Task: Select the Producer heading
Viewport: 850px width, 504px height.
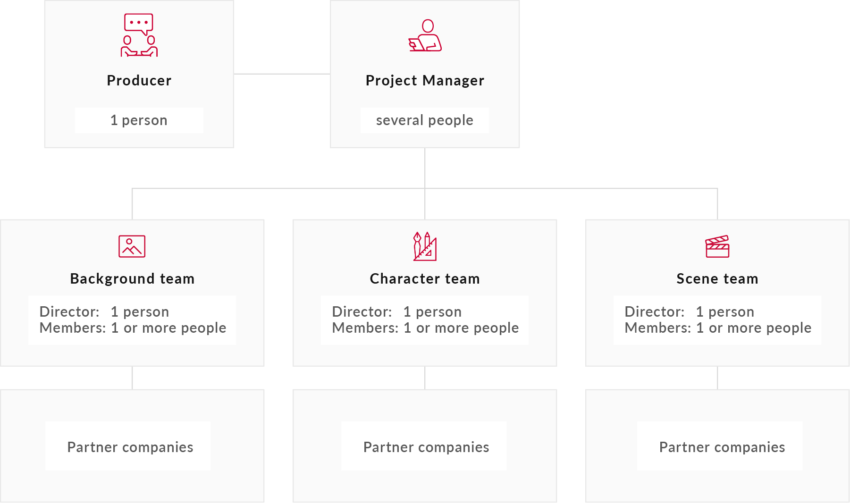Action: click(139, 81)
